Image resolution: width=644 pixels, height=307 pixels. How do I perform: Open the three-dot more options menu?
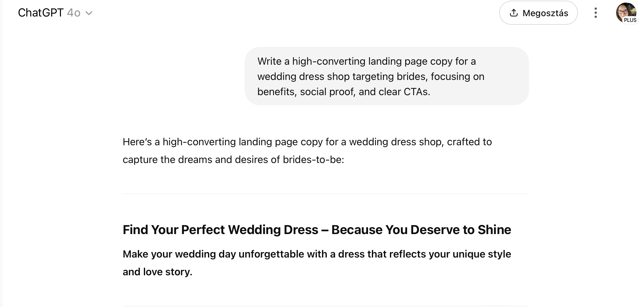point(596,13)
